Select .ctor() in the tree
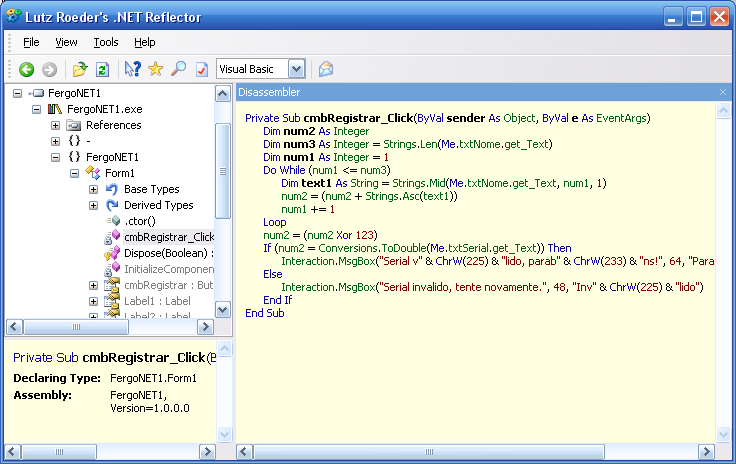The height and width of the screenshot is (464, 736). tap(140, 221)
